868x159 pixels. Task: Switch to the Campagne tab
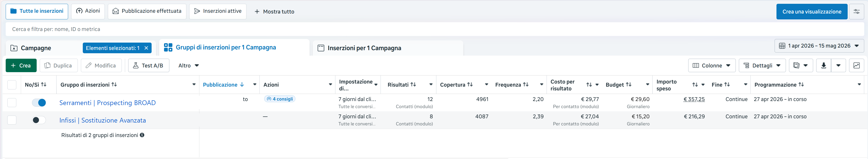36,48
